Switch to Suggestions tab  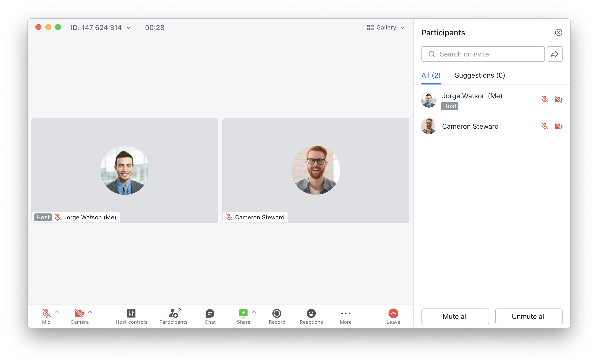[x=480, y=75]
